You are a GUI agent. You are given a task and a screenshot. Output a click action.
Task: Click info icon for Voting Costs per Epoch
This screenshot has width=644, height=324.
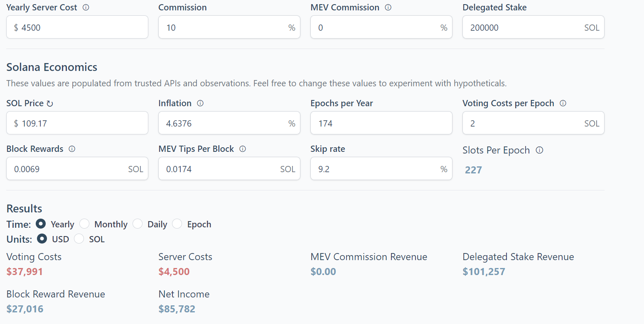click(563, 103)
